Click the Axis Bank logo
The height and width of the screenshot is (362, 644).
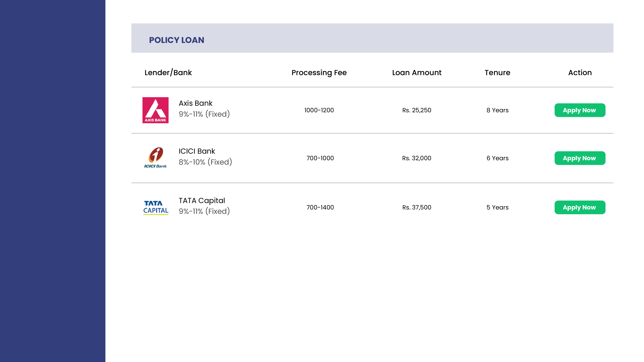156,110
